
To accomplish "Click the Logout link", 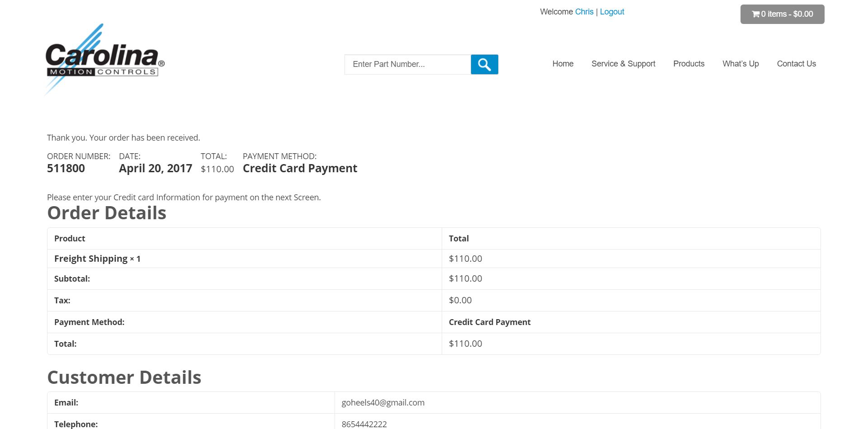I will coord(612,12).
